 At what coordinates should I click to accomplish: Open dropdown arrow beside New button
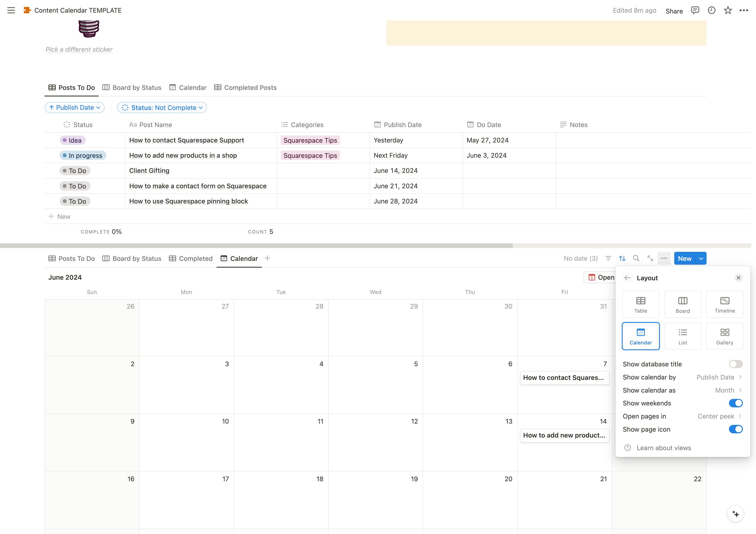[x=701, y=258]
